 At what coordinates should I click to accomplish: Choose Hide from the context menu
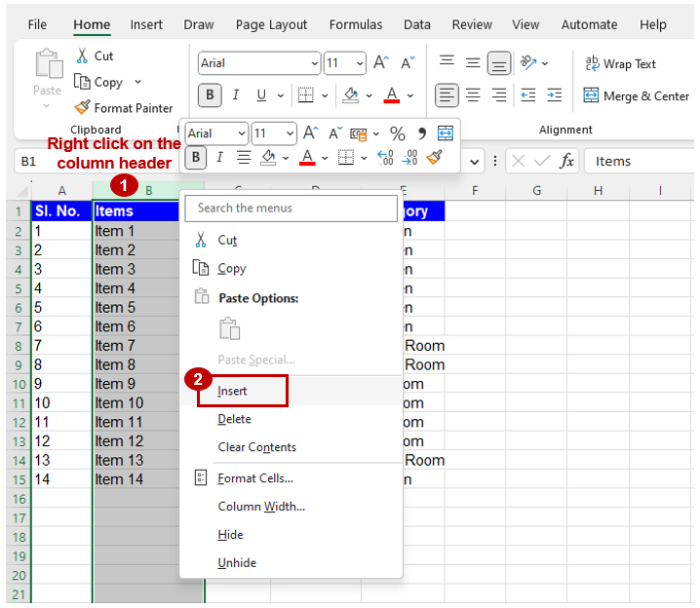[x=292, y=534]
